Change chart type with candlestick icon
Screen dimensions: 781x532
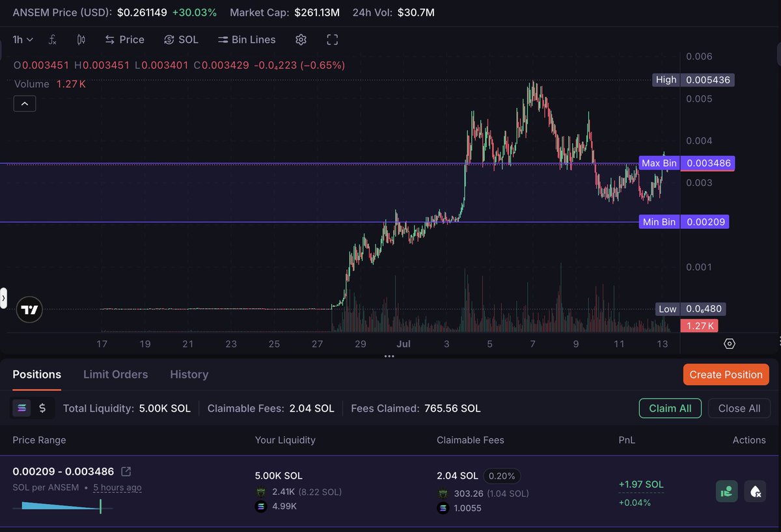tap(81, 40)
